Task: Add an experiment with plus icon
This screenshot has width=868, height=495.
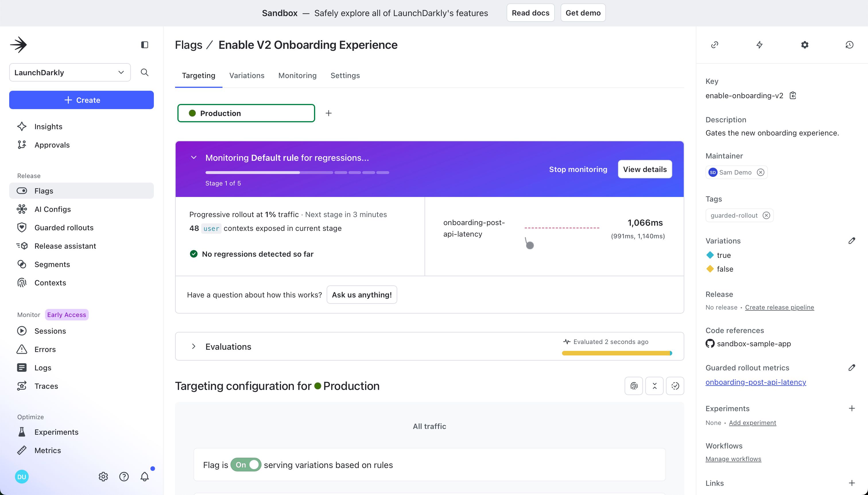Action: pyautogui.click(x=852, y=408)
